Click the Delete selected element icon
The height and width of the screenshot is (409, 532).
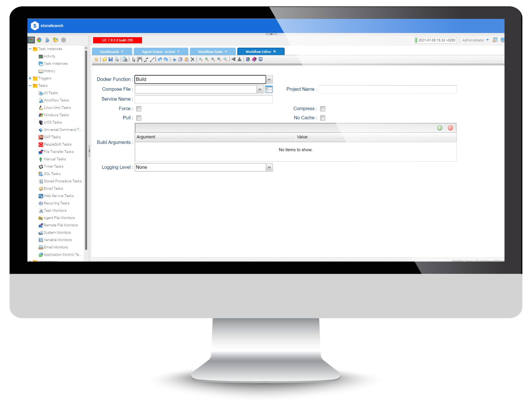tap(192, 60)
